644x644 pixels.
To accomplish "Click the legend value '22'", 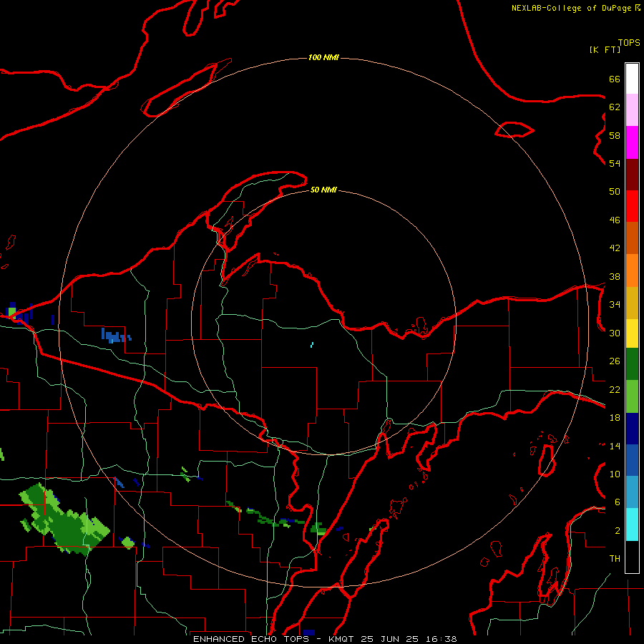I will tap(615, 389).
